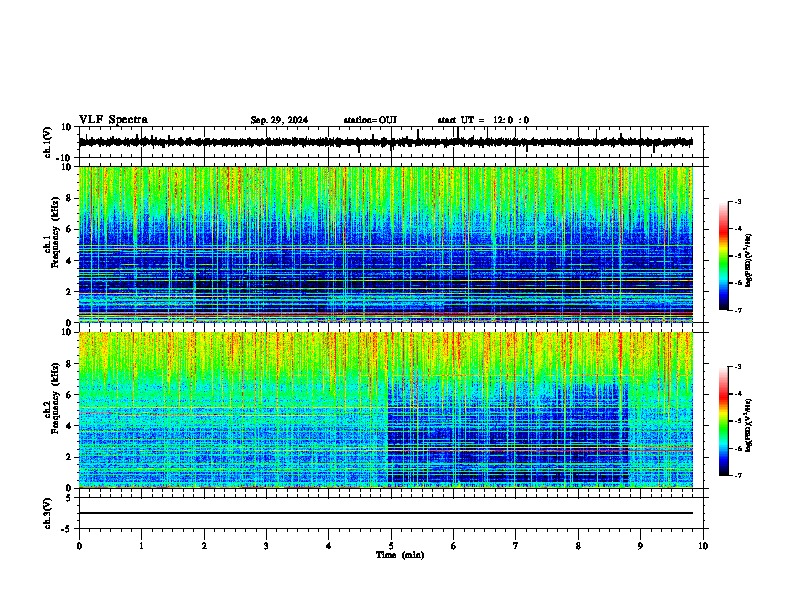
Task: Click the "2" kHz tick of the ch.1 spectrogram
Action: [69, 292]
